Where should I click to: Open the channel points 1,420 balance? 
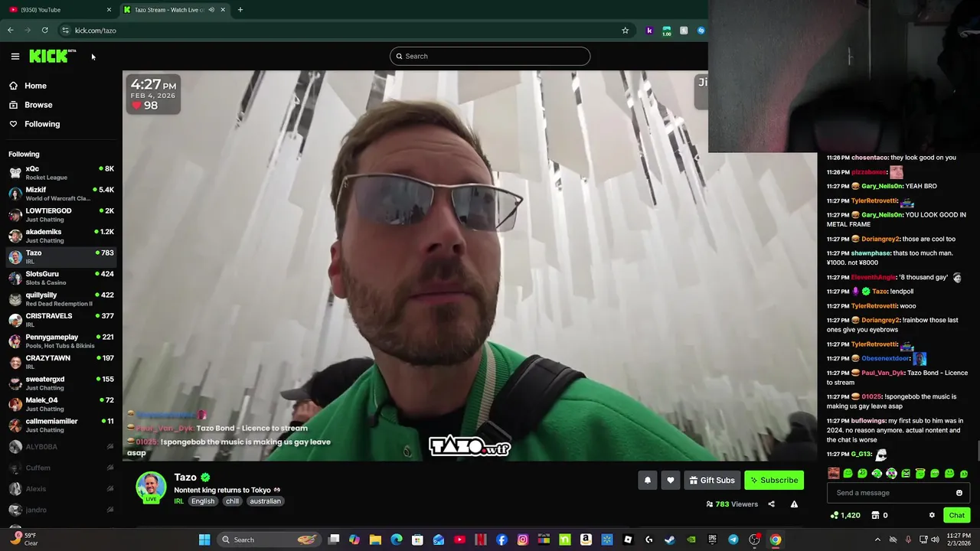tap(845, 515)
